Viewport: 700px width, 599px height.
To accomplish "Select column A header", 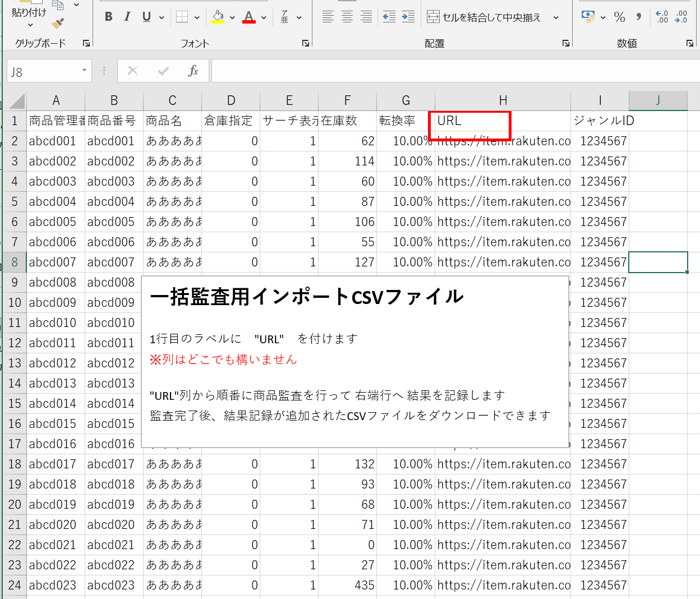I will click(x=56, y=100).
